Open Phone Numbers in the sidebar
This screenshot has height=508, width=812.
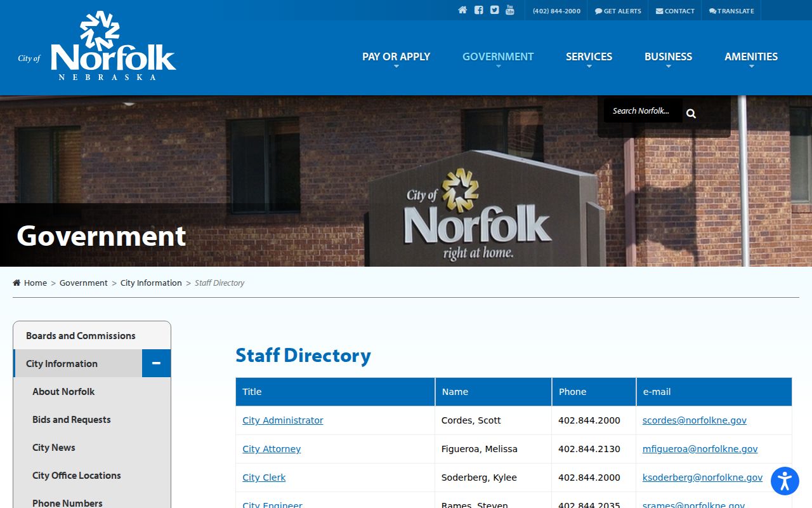92,500
